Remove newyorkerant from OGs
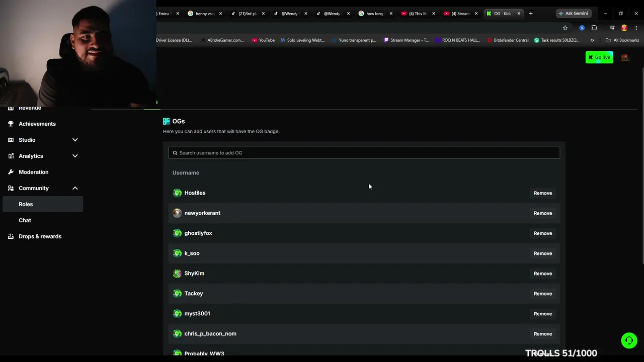This screenshot has width=644, height=362. 543,213
